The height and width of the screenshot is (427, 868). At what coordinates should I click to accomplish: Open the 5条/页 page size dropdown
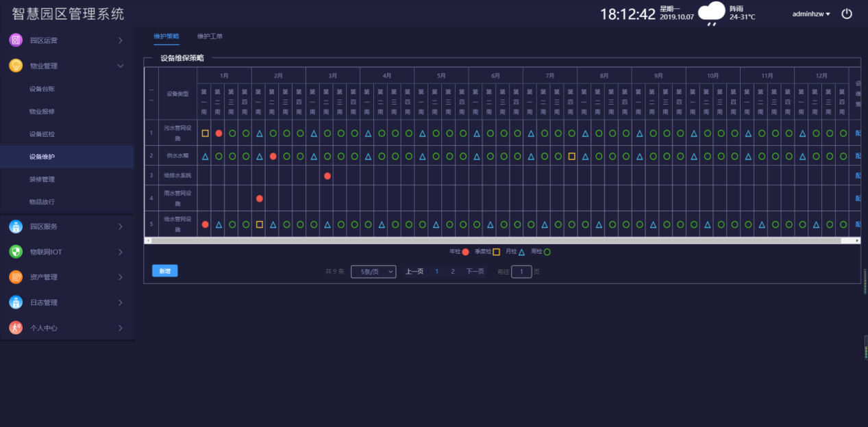(373, 272)
